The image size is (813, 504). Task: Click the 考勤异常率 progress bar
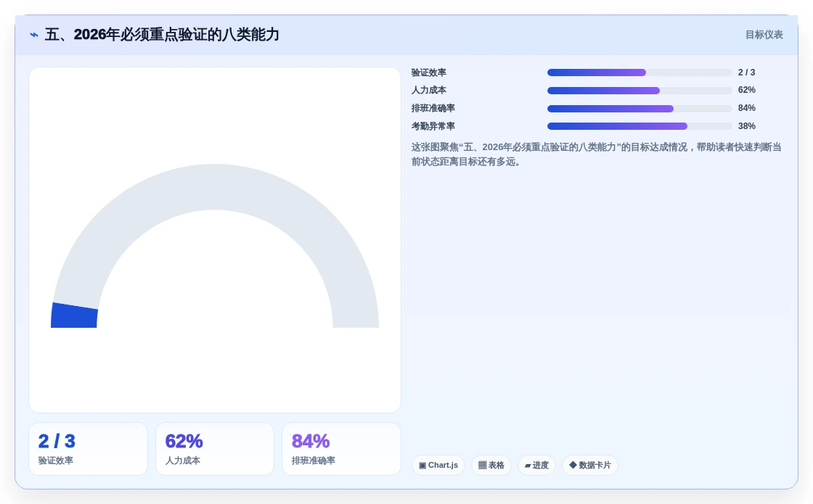click(640, 126)
